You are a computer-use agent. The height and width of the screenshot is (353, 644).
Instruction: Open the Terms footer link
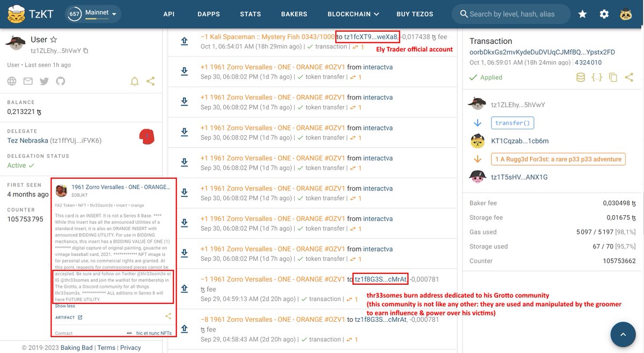[106, 348]
